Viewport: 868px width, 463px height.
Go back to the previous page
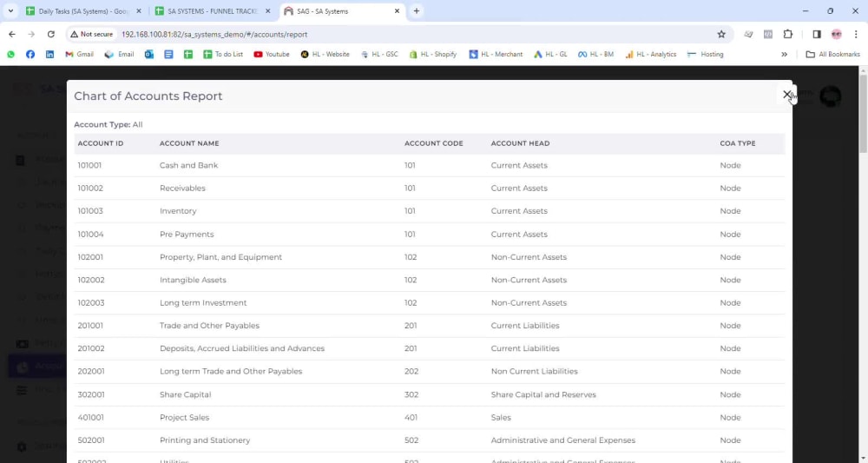(12, 35)
